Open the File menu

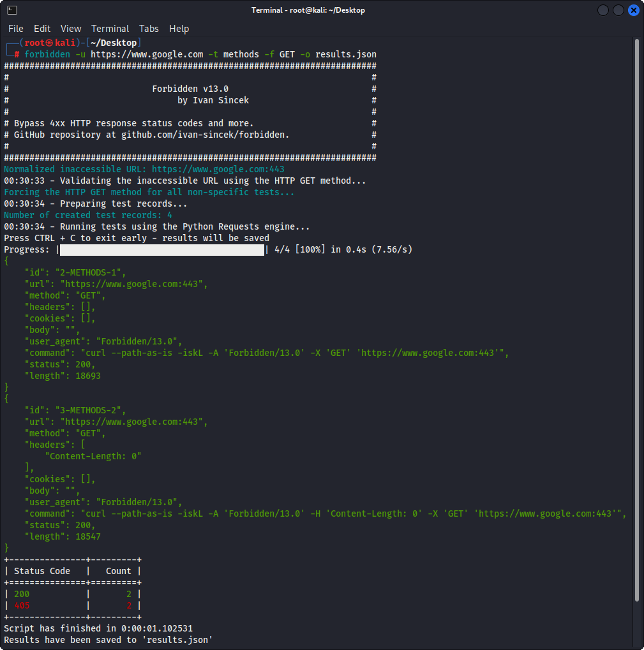click(x=15, y=29)
